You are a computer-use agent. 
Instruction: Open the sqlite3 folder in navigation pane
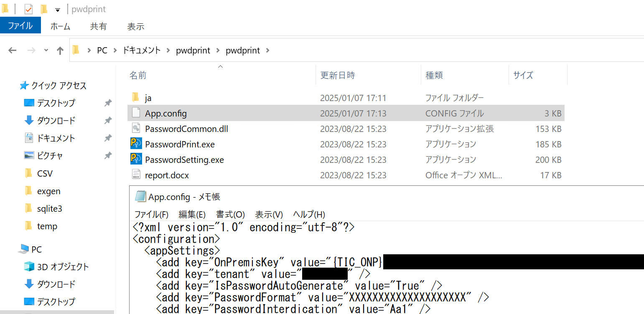pyautogui.click(x=49, y=209)
